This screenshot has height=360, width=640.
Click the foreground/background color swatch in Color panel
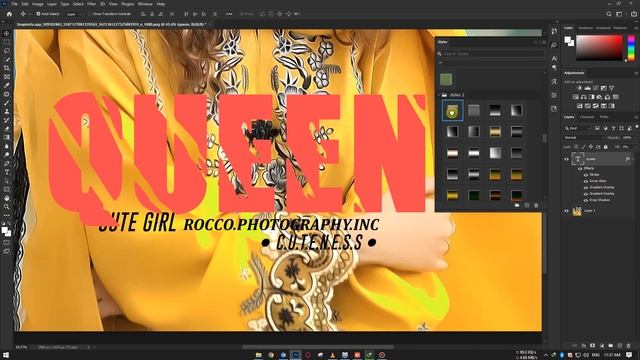tap(569, 40)
